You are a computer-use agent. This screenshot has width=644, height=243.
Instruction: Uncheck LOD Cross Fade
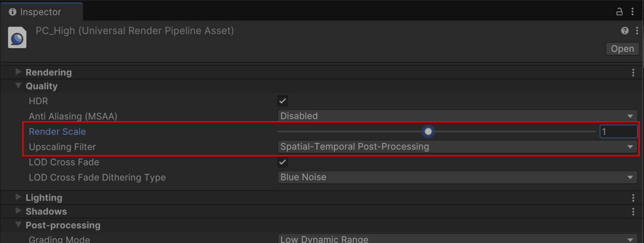[x=282, y=162]
